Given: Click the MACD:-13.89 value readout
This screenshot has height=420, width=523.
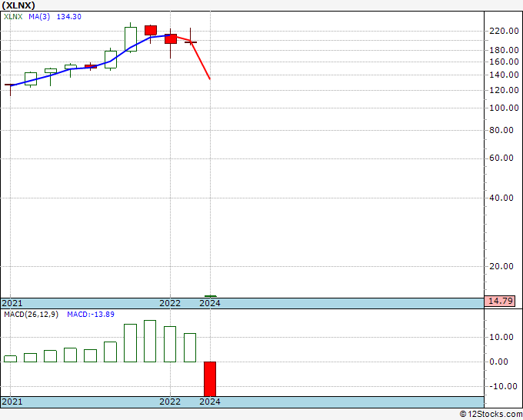Looking at the screenshot, I should pos(91,315).
